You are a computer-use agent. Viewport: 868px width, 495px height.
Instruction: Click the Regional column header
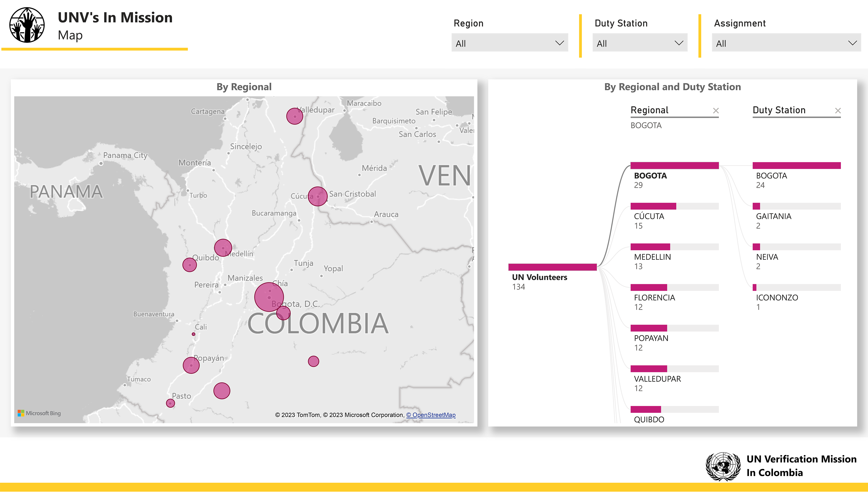[x=649, y=110]
